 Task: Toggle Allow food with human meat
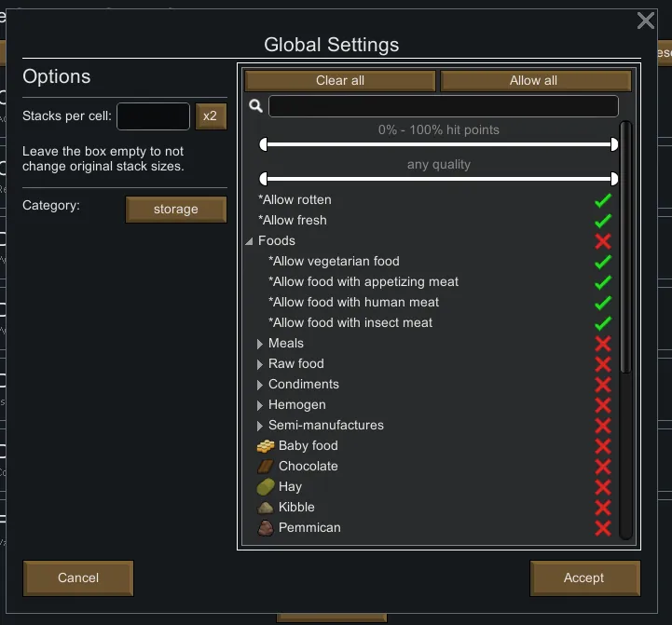coord(603,303)
